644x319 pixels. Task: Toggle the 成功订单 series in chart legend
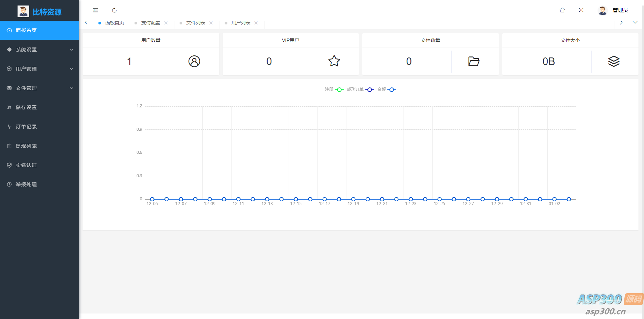pos(360,89)
